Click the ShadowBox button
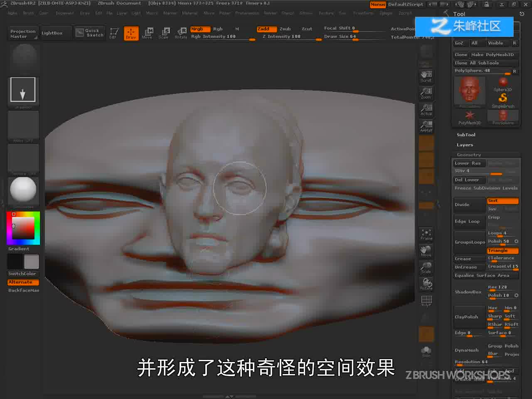532x399 pixels. tap(470, 292)
